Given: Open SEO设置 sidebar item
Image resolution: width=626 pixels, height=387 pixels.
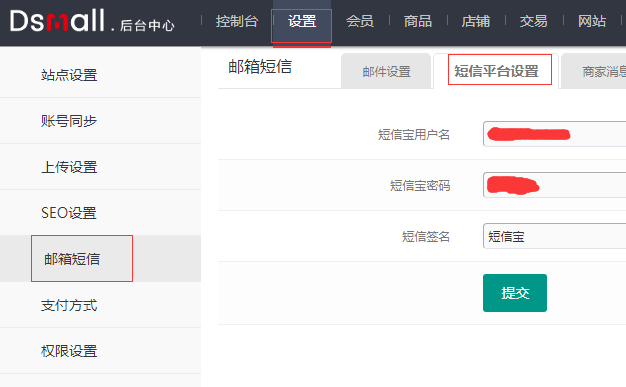Looking at the screenshot, I should [x=100, y=213].
